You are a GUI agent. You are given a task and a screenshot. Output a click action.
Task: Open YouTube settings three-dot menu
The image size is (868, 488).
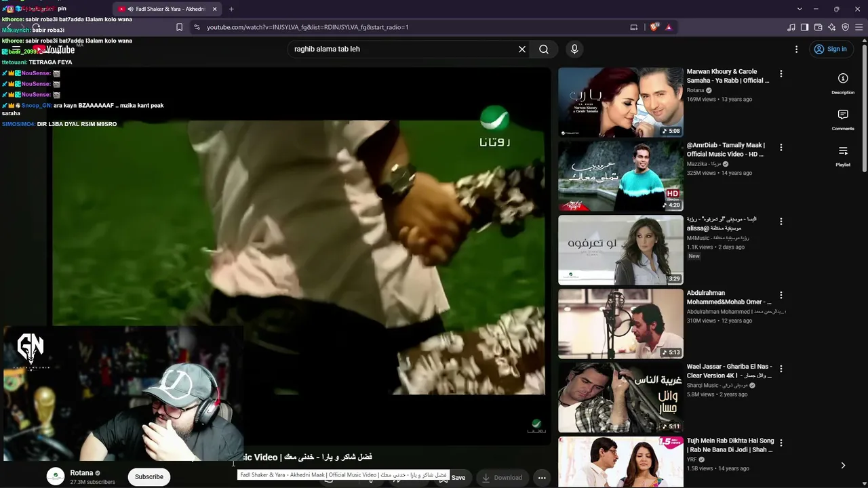(797, 49)
